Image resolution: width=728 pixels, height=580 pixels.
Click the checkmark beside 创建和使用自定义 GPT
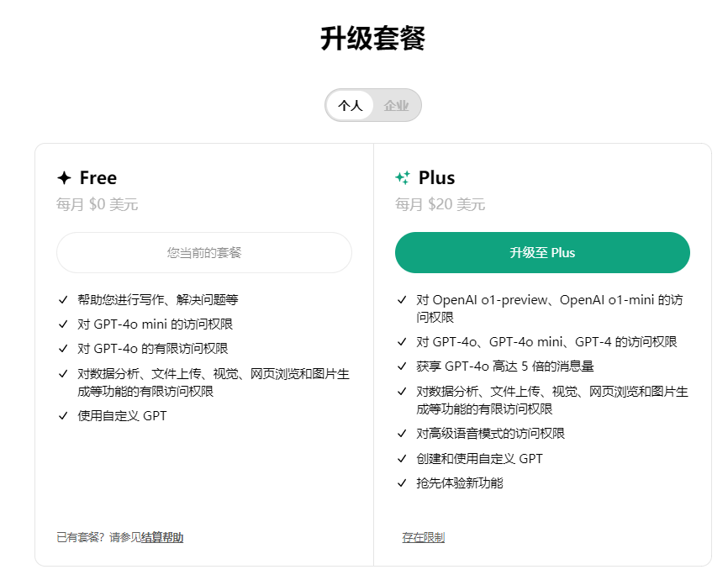(401, 458)
